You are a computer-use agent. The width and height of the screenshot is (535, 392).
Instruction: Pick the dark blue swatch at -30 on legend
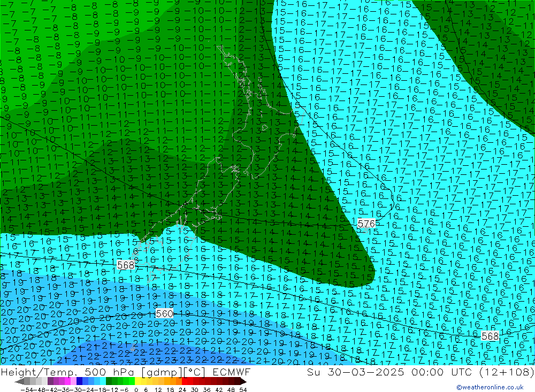click(x=80, y=381)
